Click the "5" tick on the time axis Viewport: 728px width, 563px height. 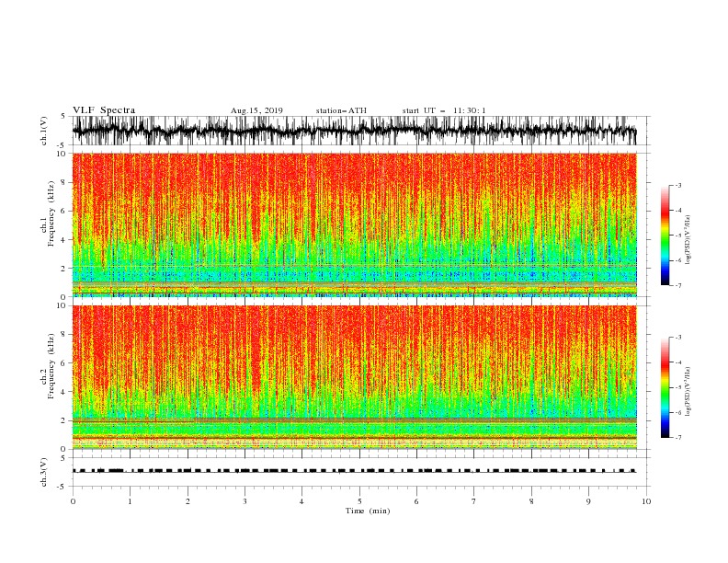[359, 501]
